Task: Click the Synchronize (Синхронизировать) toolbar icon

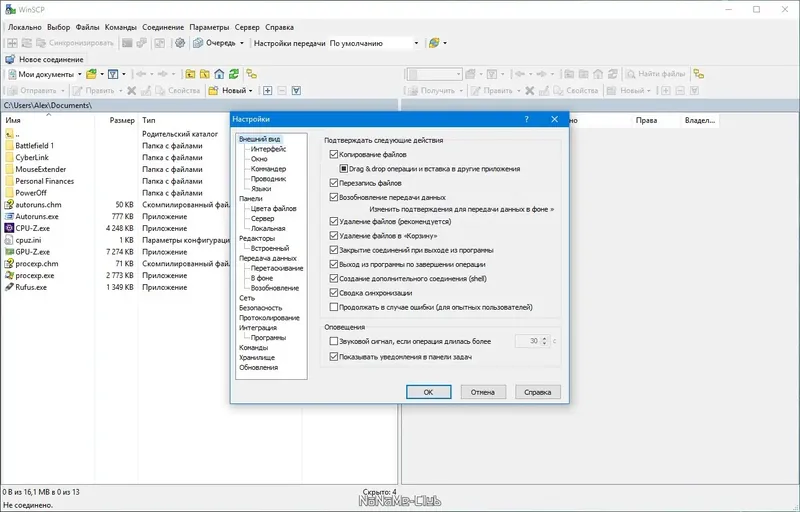Action: [75, 43]
